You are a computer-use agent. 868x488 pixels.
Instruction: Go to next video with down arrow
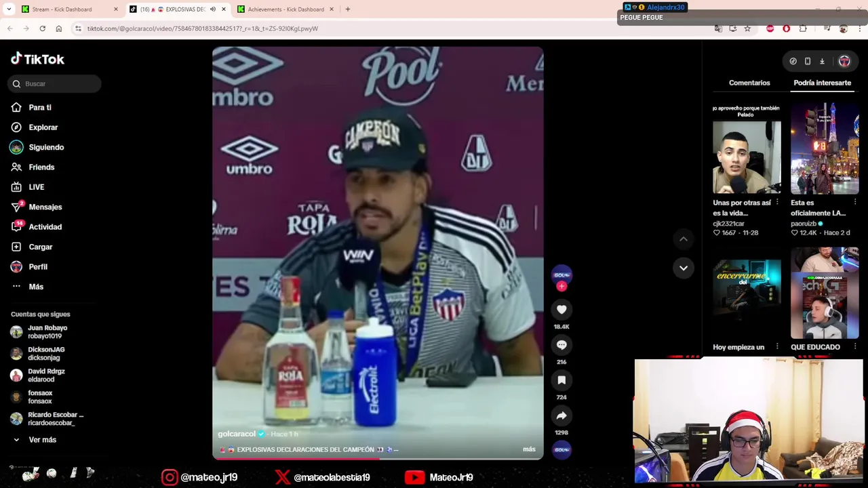point(684,268)
